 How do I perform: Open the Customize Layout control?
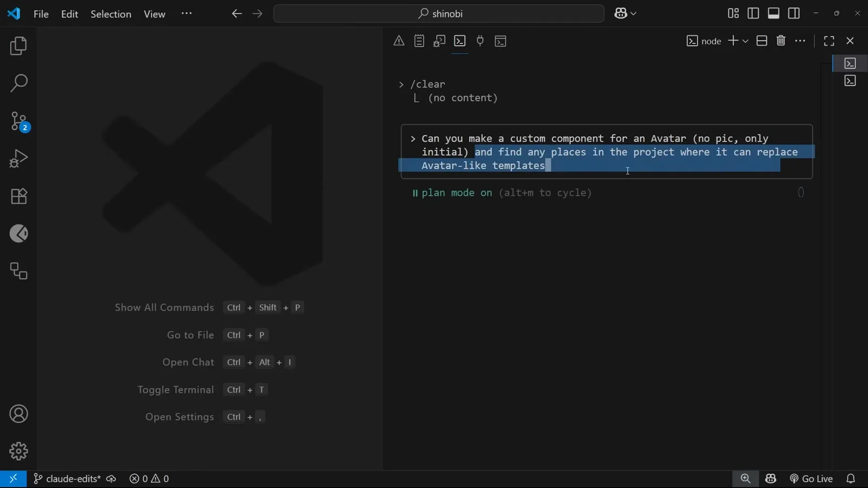coord(733,14)
